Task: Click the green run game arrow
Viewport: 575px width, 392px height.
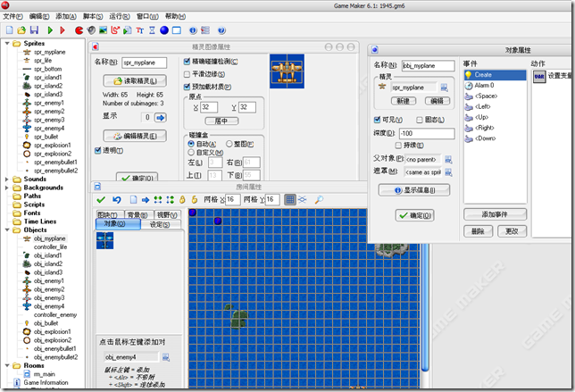Action: coord(50,30)
